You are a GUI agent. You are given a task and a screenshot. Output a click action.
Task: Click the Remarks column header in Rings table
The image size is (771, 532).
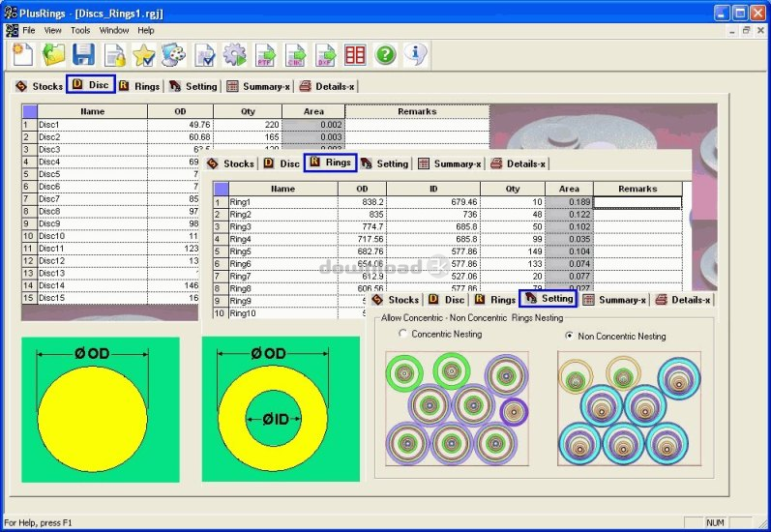pos(638,189)
